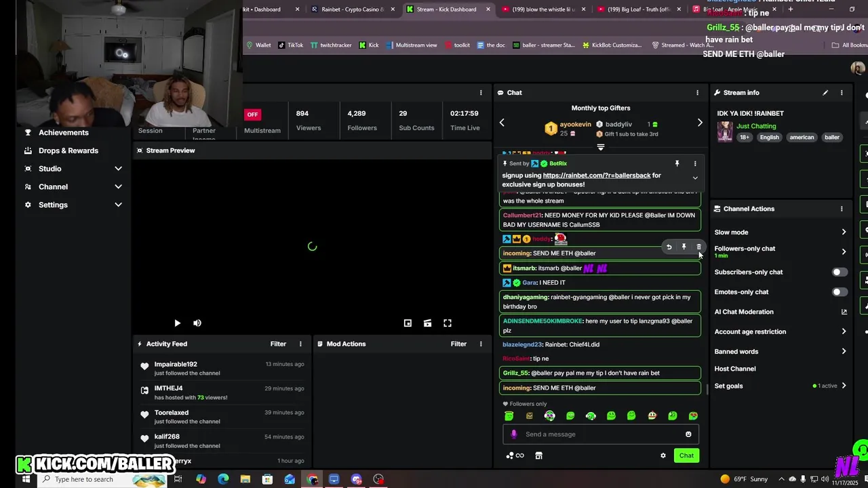
Task: Click the microphone icon in message box
Action: click(513, 434)
